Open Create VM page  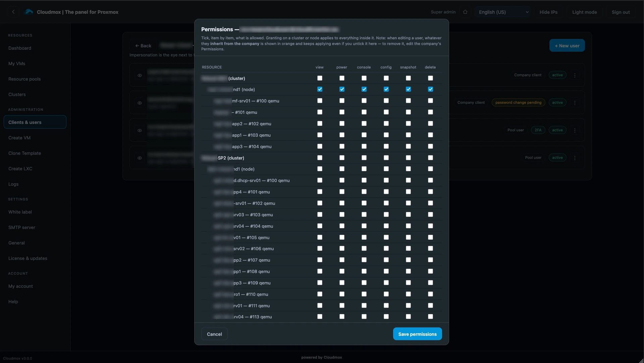pyautogui.click(x=35, y=138)
